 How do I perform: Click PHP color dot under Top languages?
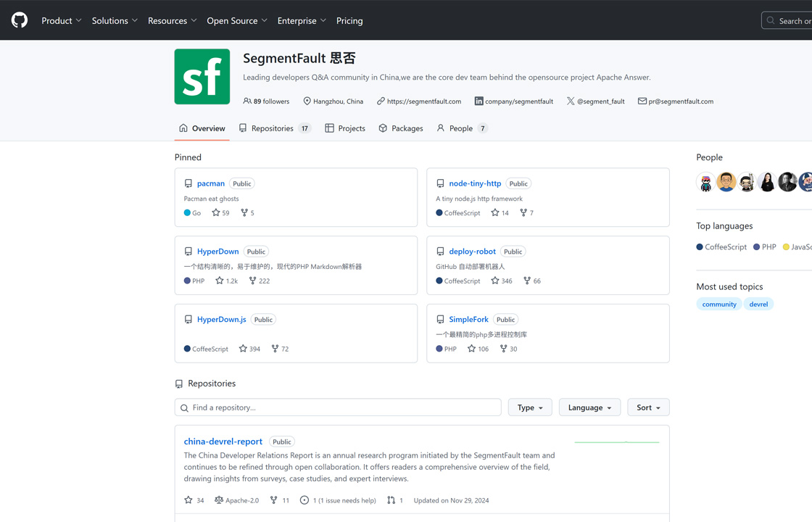coord(757,247)
